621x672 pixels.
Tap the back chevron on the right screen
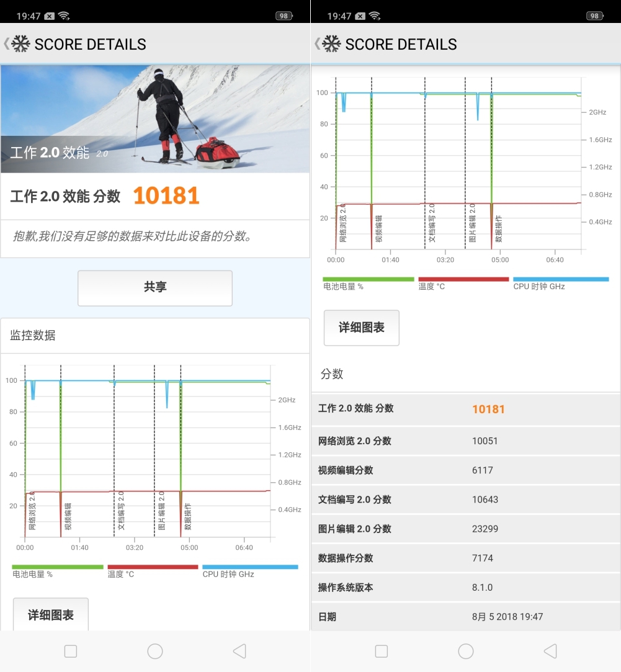[317, 43]
